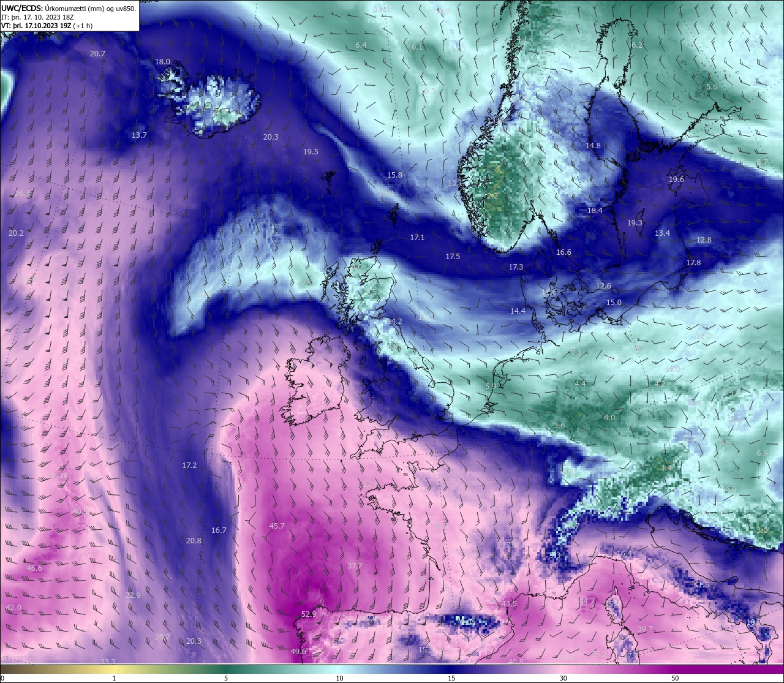Click the 17.1 value label
The width and height of the screenshot is (784, 683).
417,238
